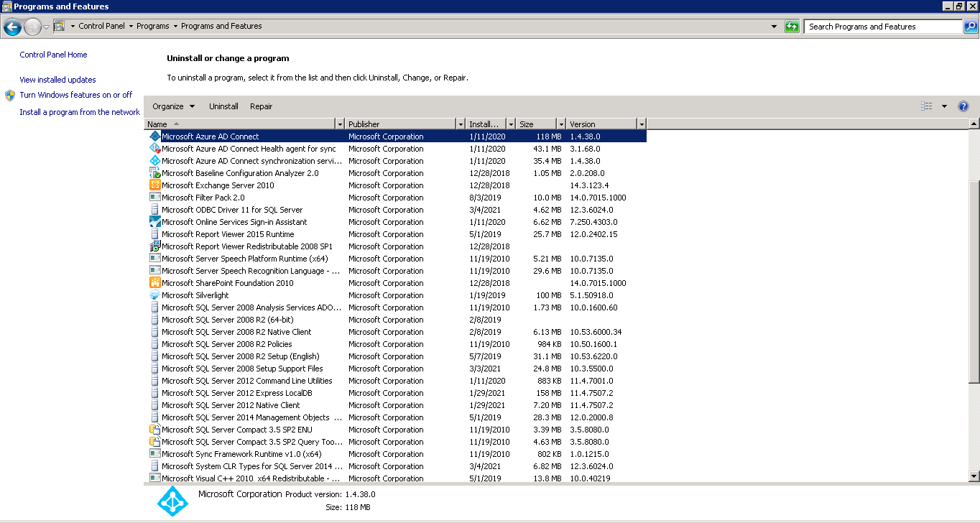Click the list scrollbar down arrow
The height and width of the screenshot is (523, 980).
point(974,476)
